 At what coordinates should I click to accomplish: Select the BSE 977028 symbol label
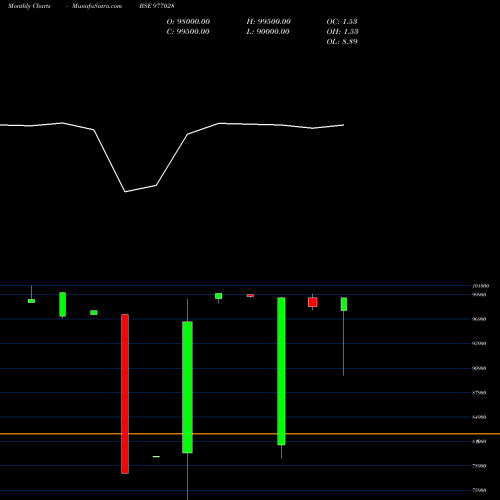157,6
